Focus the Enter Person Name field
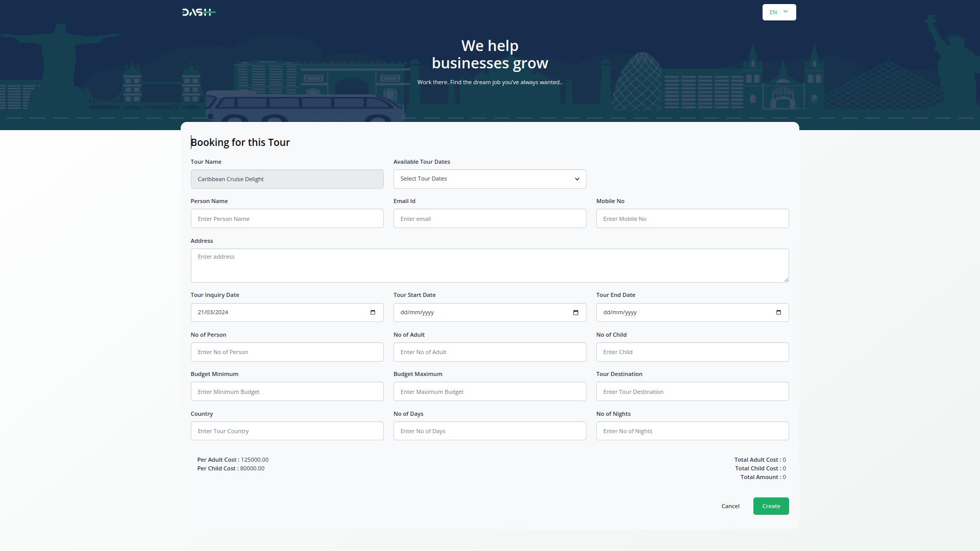Screen dimensions: 980x551 [x=287, y=219]
